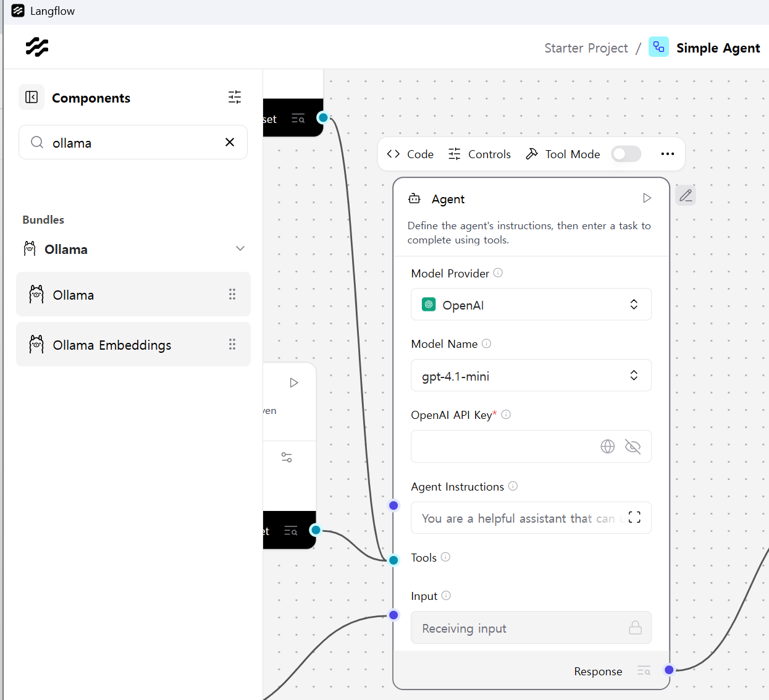The width and height of the screenshot is (769, 700).
Task: Open component filter settings sliders icon
Action: [235, 97]
